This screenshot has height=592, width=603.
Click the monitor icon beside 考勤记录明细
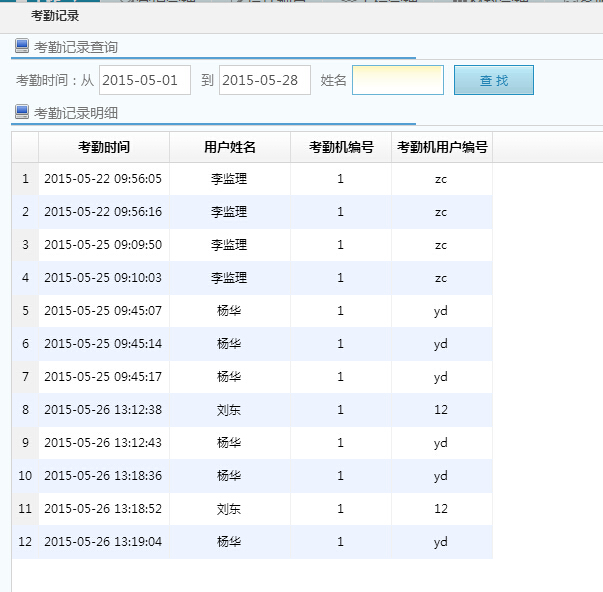(22, 111)
